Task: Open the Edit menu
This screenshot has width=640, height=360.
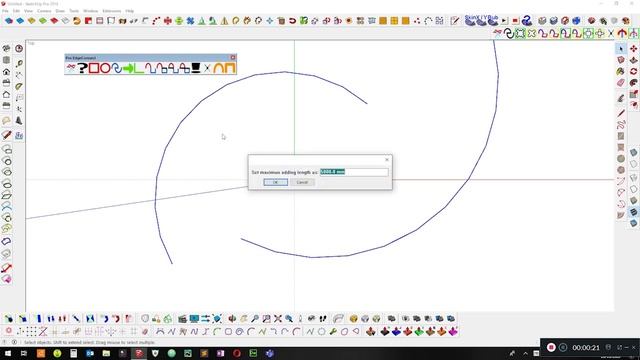Action: [16, 11]
